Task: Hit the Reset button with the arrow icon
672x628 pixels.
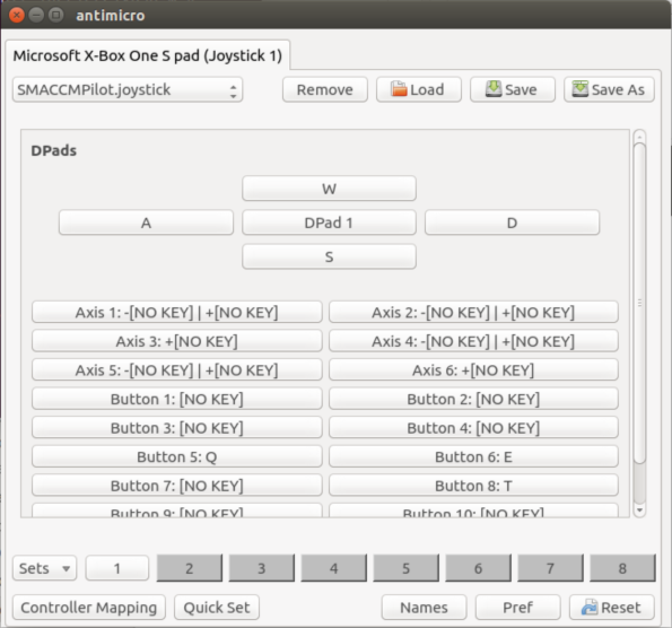Action: pyautogui.click(x=612, y=608)
